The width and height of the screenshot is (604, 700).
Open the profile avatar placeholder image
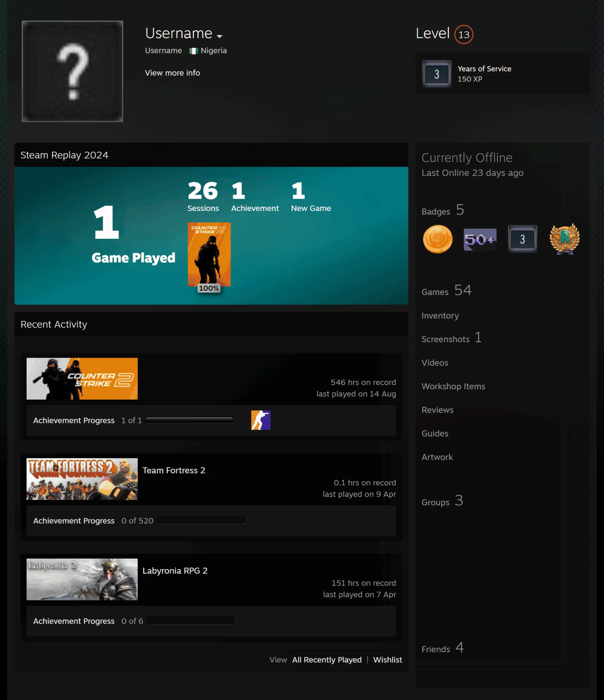click(72, 71)
